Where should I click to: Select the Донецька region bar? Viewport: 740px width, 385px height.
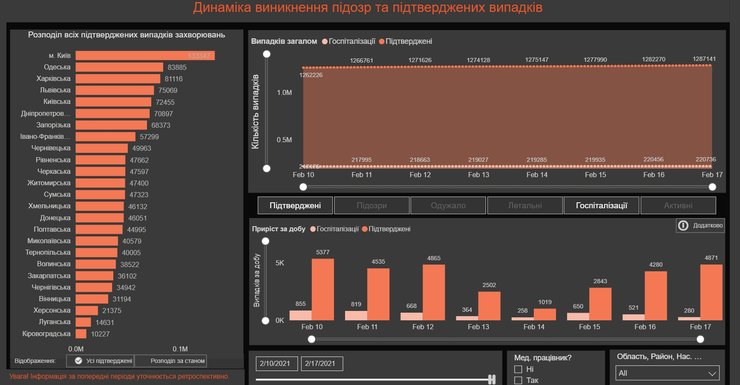tap(100, 218)
